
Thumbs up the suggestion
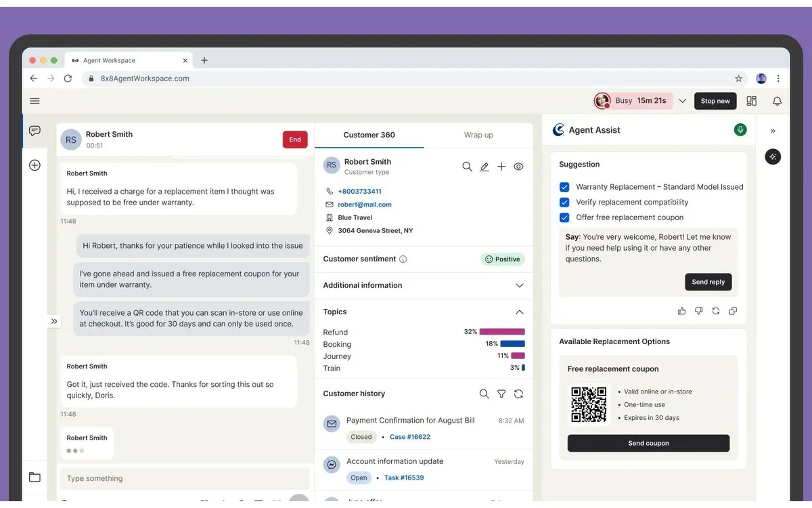point(681,311)
